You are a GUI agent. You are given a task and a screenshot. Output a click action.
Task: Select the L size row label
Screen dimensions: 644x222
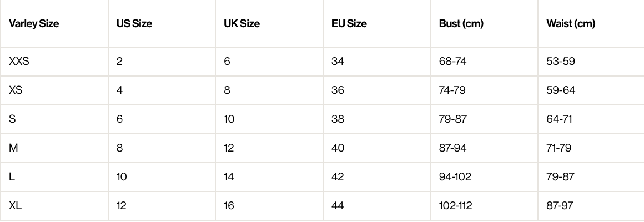pyautogui.click(x=12, y=176)
